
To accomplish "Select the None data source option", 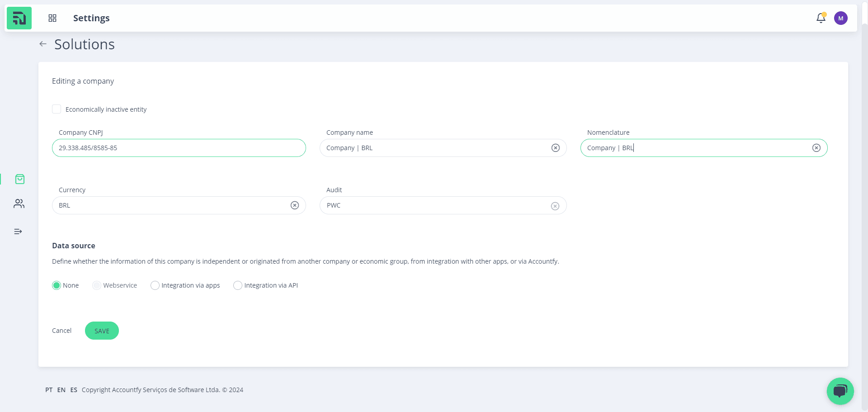I will (57, 285).
